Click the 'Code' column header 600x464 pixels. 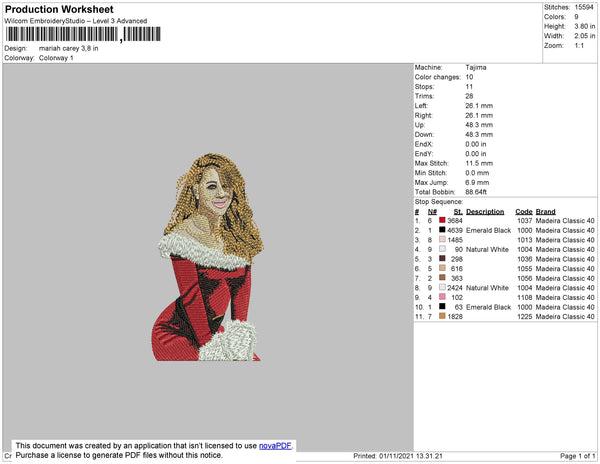click(x=524, y=212)
